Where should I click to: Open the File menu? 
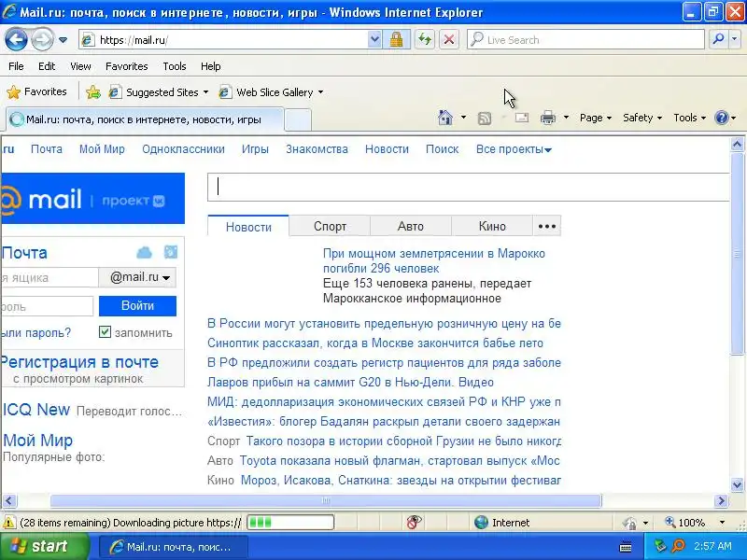[16, 66]
